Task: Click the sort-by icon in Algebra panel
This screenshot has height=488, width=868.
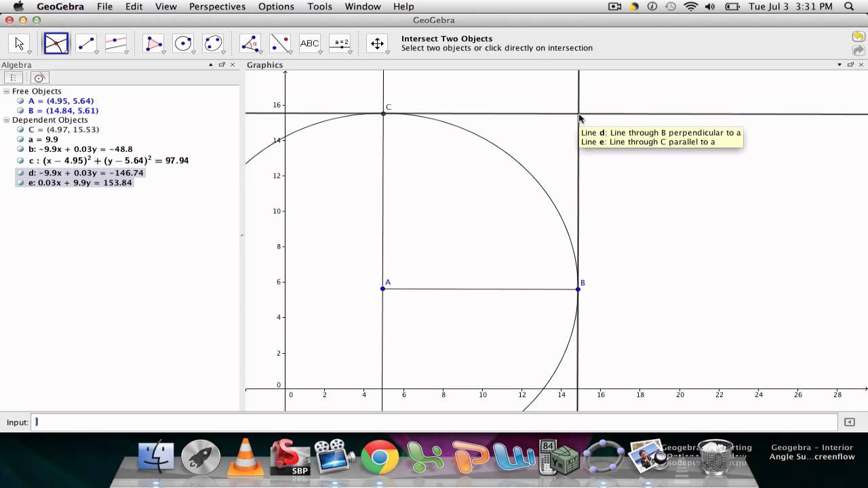Action: [39, 78]
